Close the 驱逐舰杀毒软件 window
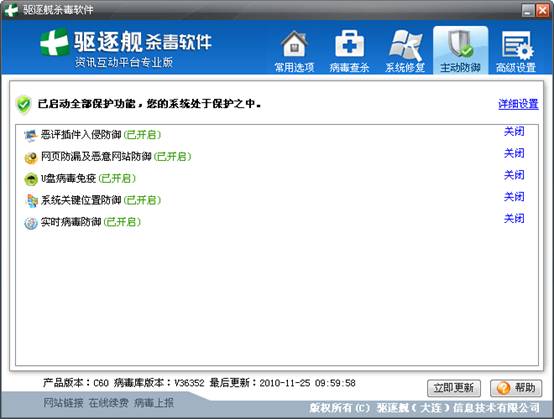The width and height of the screenshot is (554, 419). pyautogui.click(x=542, y=10)
